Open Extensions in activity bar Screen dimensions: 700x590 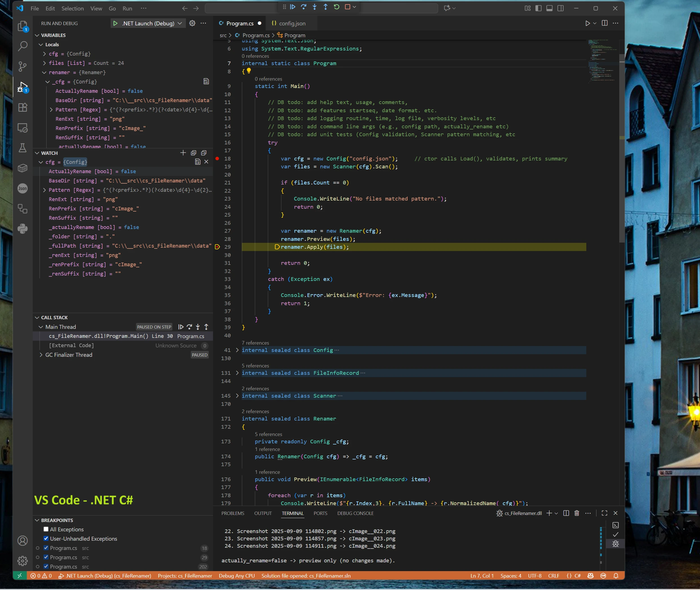(x=22, y=107)
